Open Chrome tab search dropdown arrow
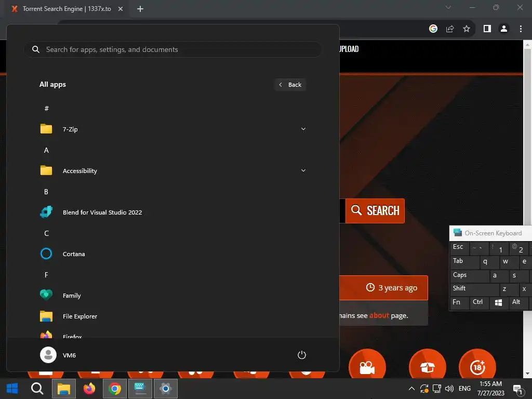Screen dimensions: 532x399 pos(448,7)
